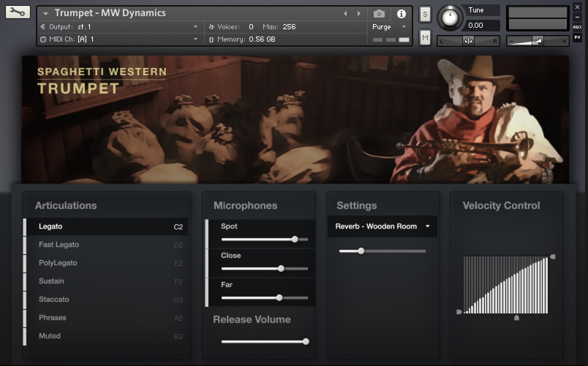Open the AUX sends panel
588x366 pixels.
[x=578, y=26]
